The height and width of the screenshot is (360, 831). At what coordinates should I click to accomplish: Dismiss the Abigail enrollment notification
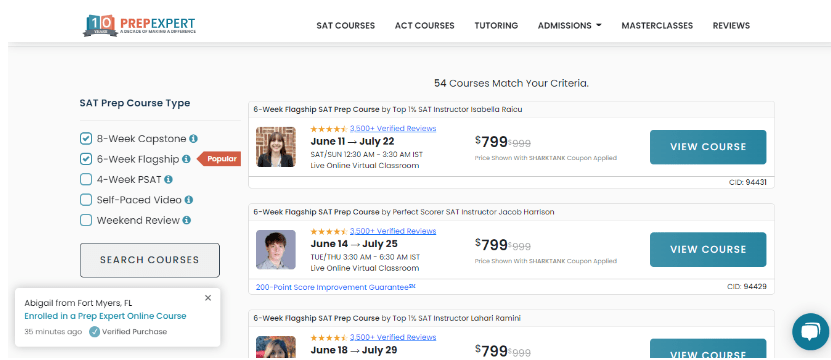pyautogui.click(x=208, y=298)
